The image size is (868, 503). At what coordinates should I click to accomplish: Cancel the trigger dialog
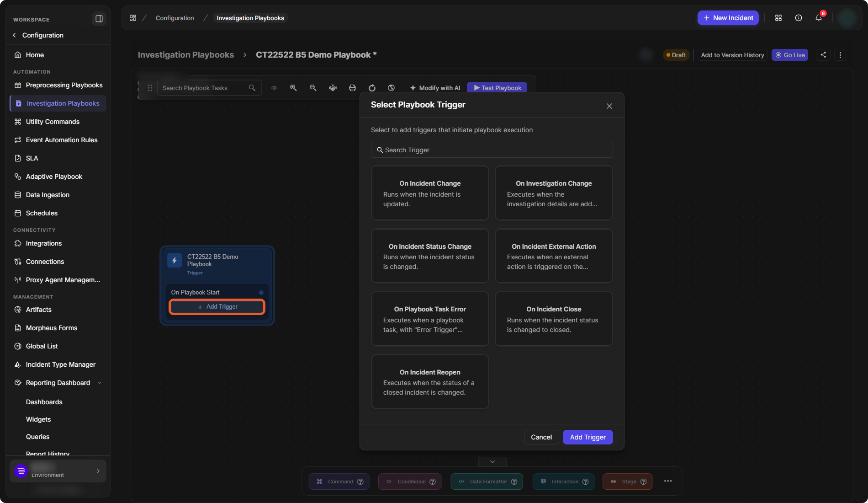click(541, 437)
